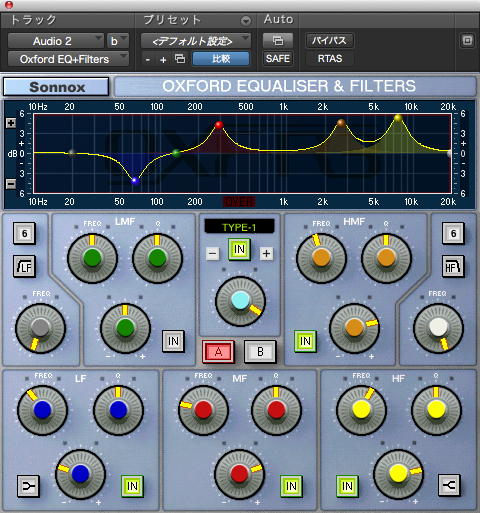Toggle the master IN button under TYPE-1
This screenshot has width=480, height=513.
point(239,249)
